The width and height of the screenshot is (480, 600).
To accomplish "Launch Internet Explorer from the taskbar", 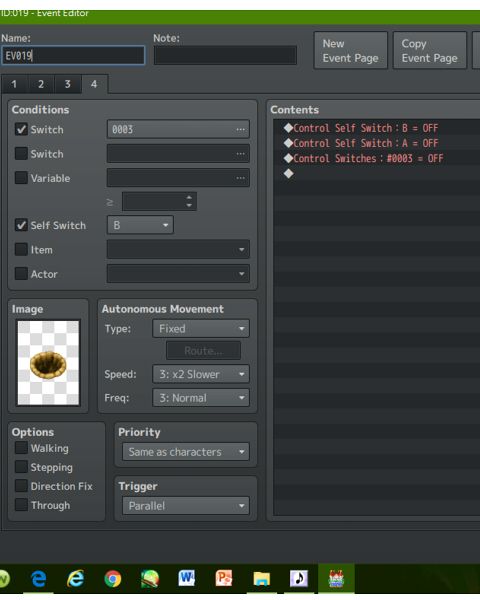I will click(x=75, y=578).
